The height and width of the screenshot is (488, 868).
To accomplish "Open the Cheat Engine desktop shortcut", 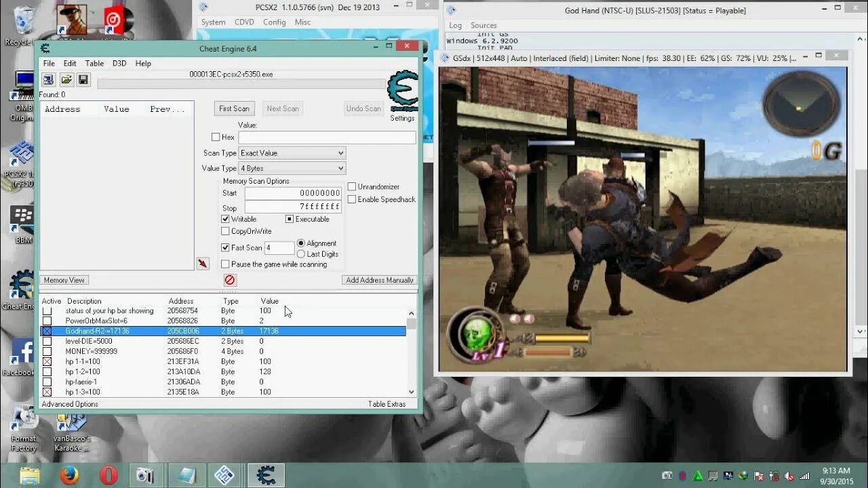I will click(x=20, y=289).
